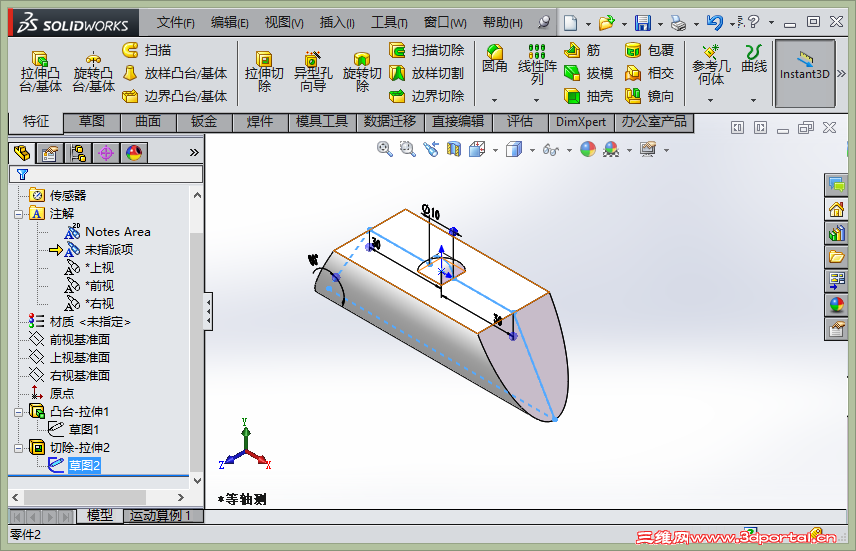Image resolution: width=856 pixels, height=551 pixels.
Task: Expand more panel tabs chevron
Action: pyautogui.click(x=194, y=153)
